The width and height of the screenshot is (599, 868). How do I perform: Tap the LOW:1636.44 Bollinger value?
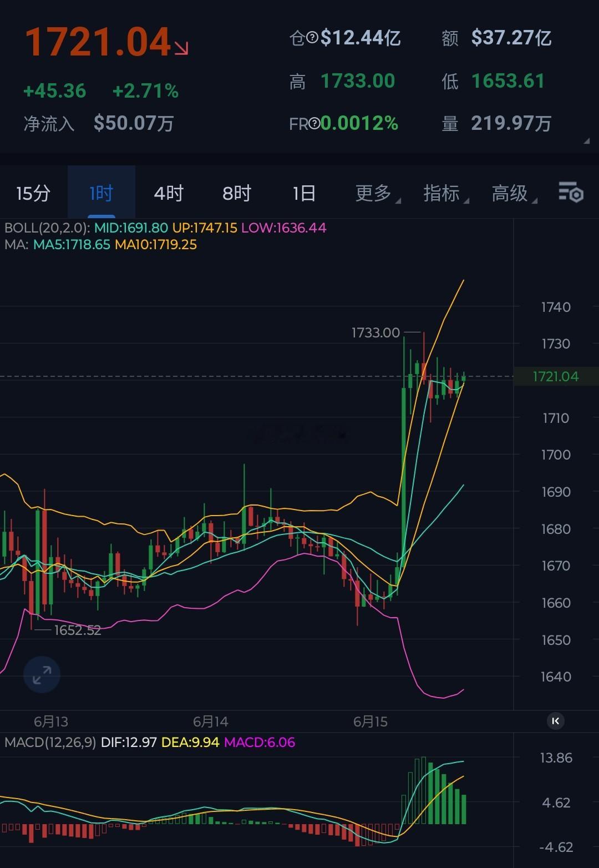pyautogui.click(x=284, y=228)
